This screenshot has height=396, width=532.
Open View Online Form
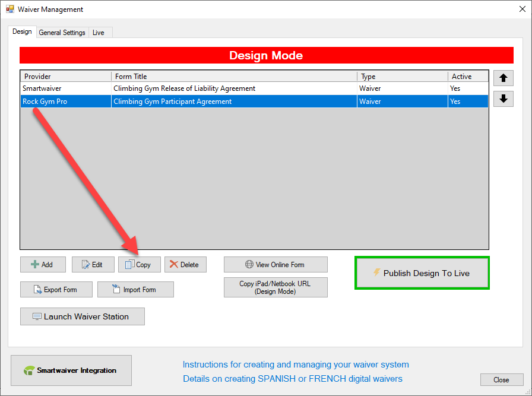pyautogui.click(x=275, y=264)
